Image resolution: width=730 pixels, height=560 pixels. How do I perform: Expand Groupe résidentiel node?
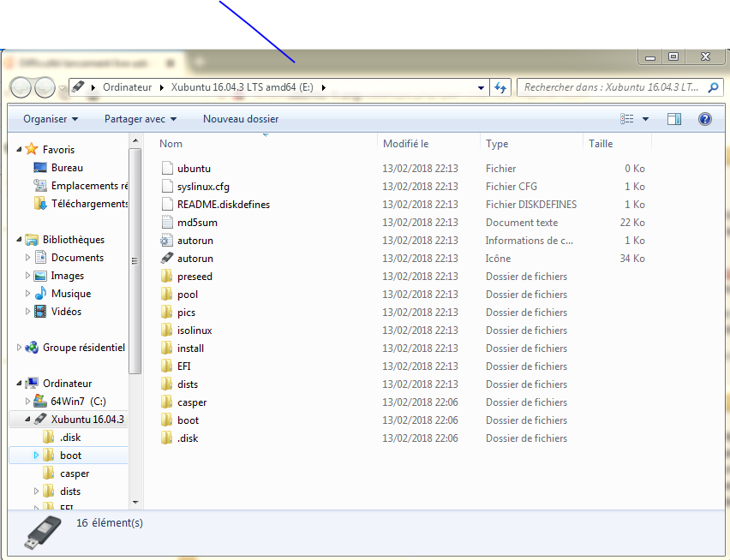point(19,348)
